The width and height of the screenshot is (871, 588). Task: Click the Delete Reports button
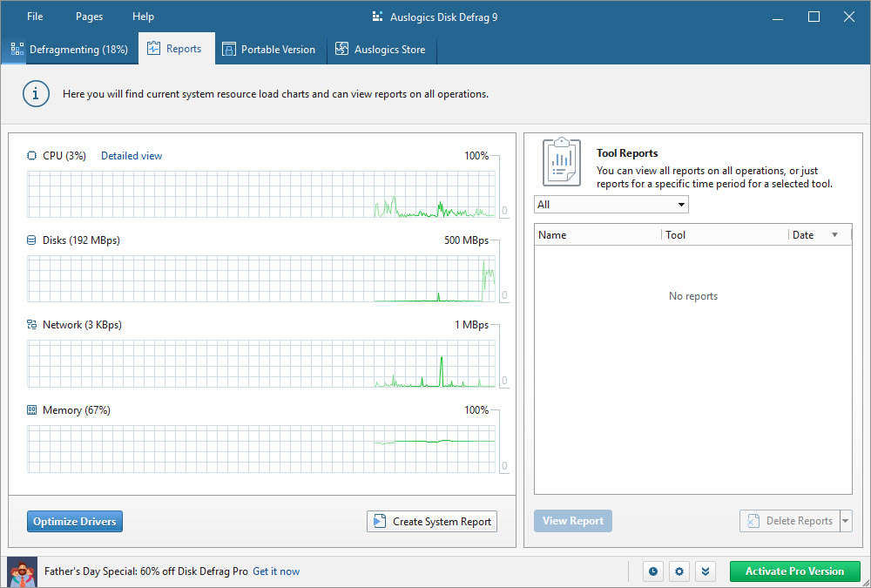point(789,521)
